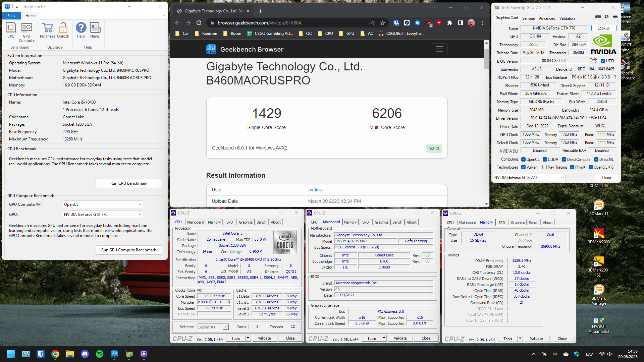Open the Help icon in Geekbench ribbon
The image size is (644, 362).
click(x=81, y=30)
